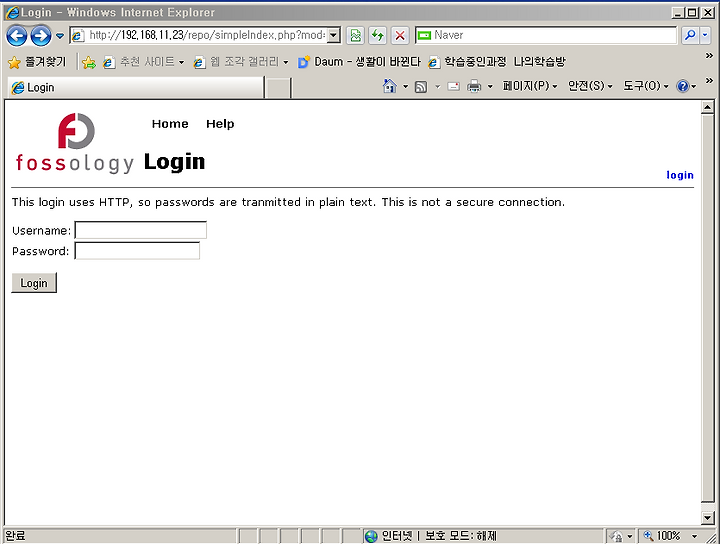Viewport: 720px width, 544px height.
Task: Open the Help menu in FOSSology
Action: pos(220,124)
